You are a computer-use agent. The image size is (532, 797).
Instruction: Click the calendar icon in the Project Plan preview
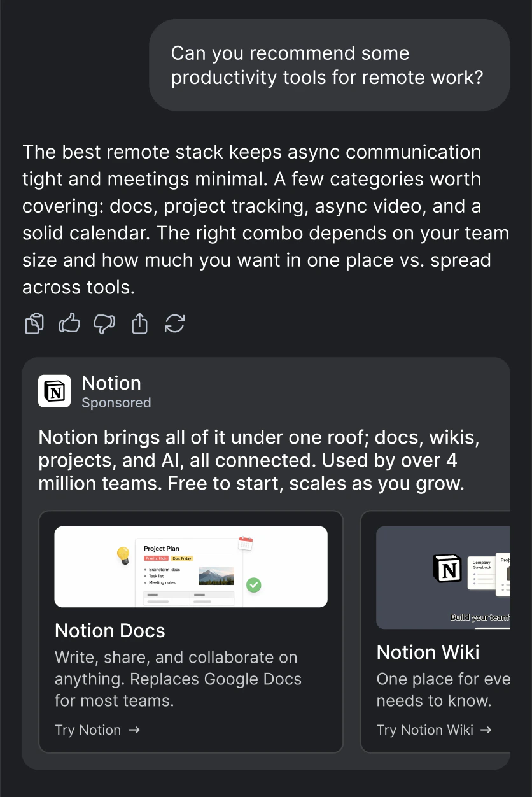click(245, 544)
